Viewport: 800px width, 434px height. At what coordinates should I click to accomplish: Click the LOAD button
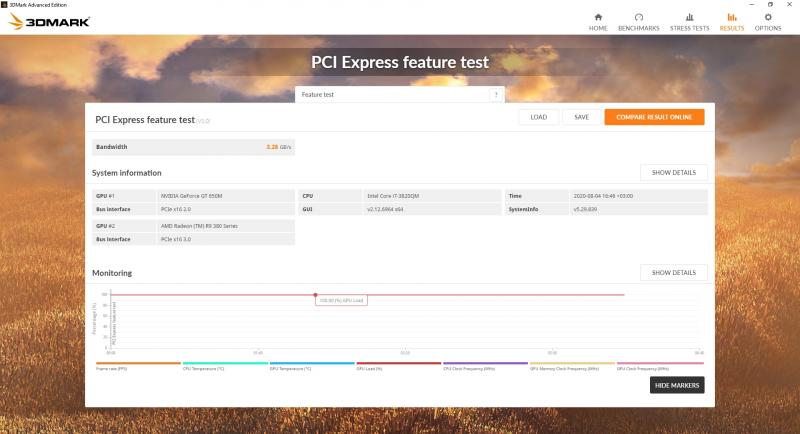(538, 117)
